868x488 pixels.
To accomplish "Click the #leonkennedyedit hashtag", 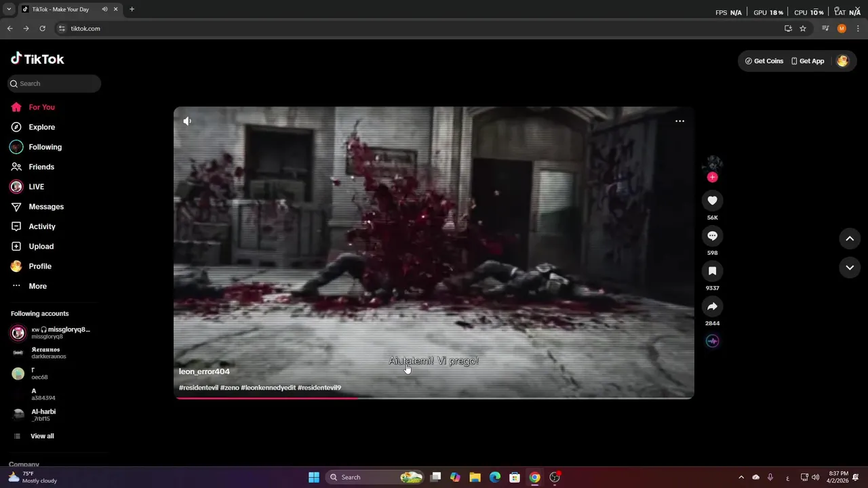I will 269,388.
